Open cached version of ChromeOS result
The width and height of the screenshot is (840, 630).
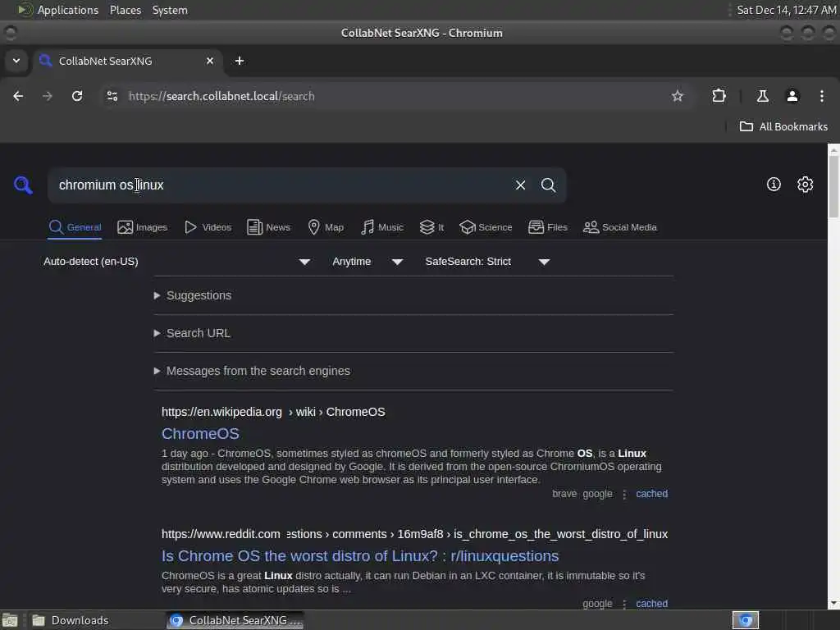(651, 493)
